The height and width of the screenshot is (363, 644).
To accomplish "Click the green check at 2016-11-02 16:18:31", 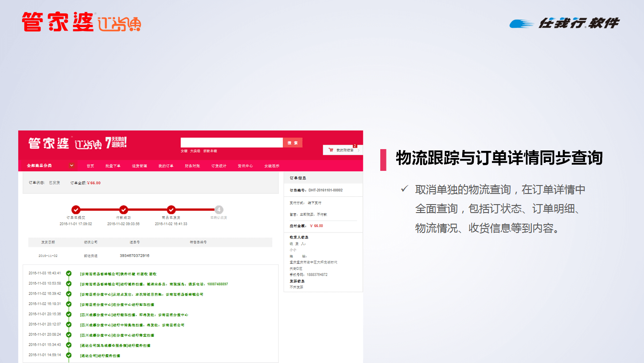I will point(69,304).
